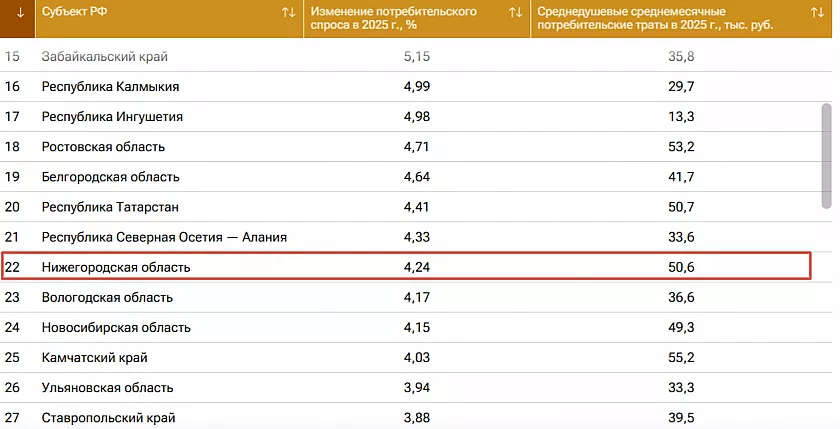Viewport: 840px width, 429px height.
Task: Select Республика Северная Осетия — Алания
Action: [x=164, y=237]
